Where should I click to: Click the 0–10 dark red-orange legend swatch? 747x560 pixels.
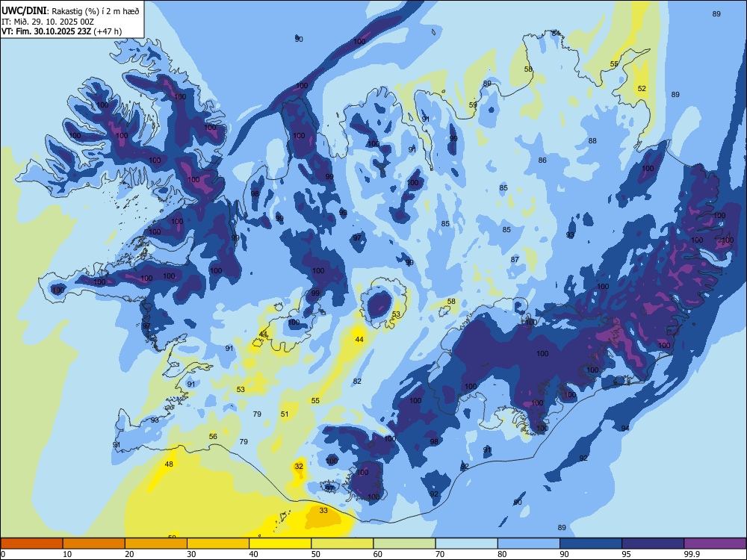click(x=31, y=544)
